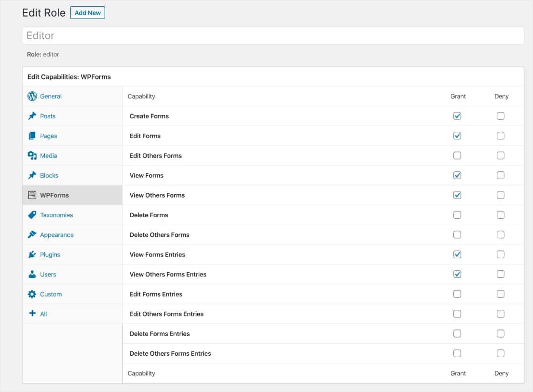The image size is (533, 392).
Task: Click the Deny column header at top
Action: [x=501, y=96]
